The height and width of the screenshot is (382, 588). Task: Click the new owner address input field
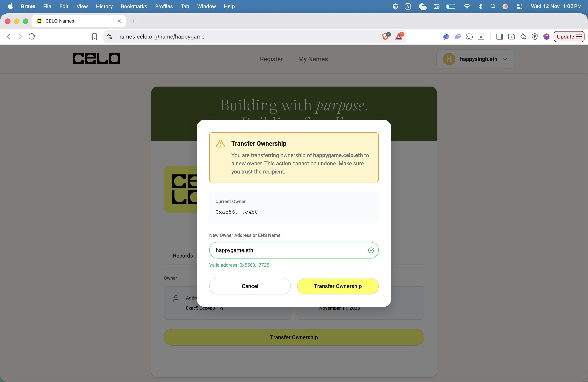293,250
